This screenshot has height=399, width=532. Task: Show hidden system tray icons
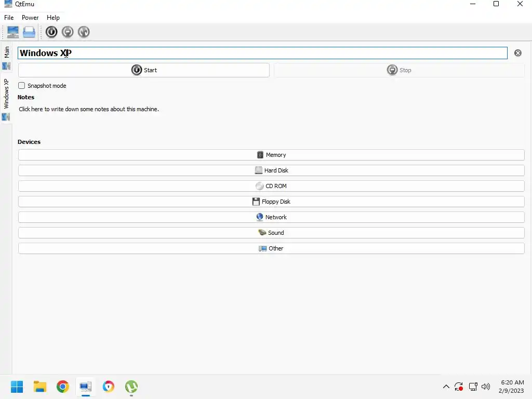point(446,387)
